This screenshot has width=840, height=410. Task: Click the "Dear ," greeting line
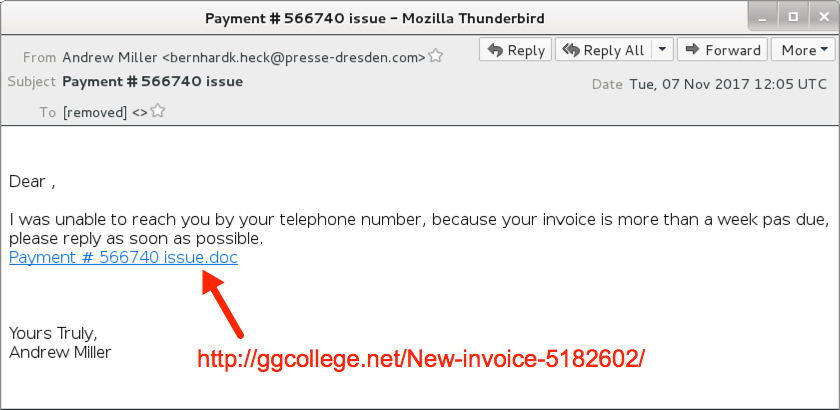(x=32, y=182)
